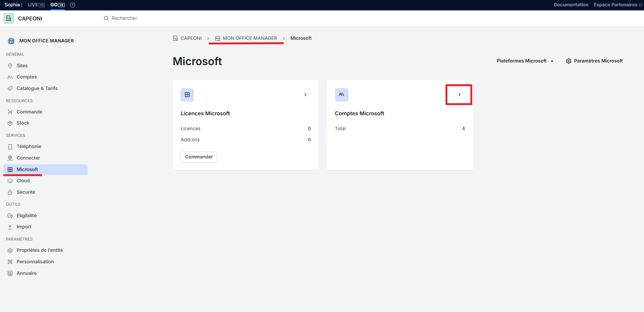
Task: Open the Documentation link
Action: point(571,5)
